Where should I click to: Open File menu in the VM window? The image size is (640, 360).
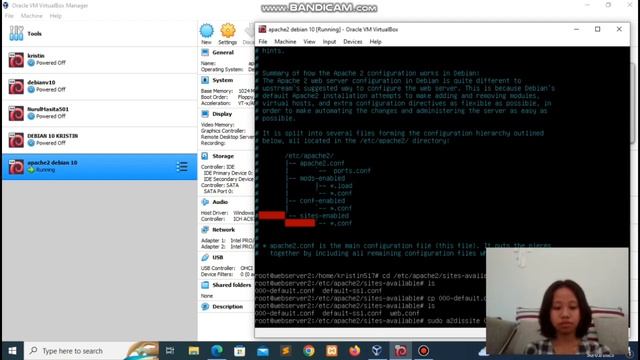pyautogui.click(x=263, y=42)
